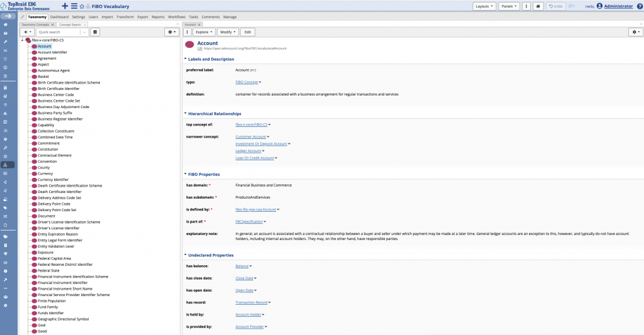Open the Workflows tab

tap(177, 17)
